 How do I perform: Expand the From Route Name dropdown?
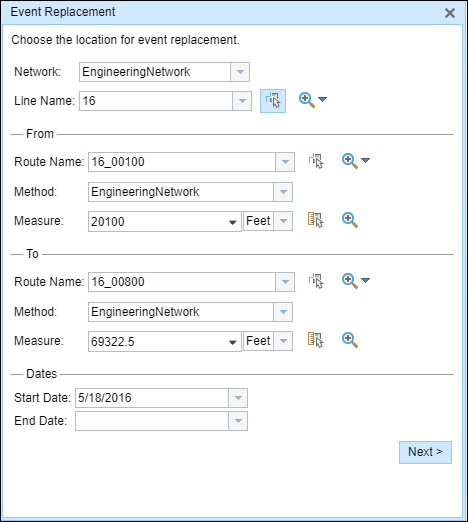point(285,162)
